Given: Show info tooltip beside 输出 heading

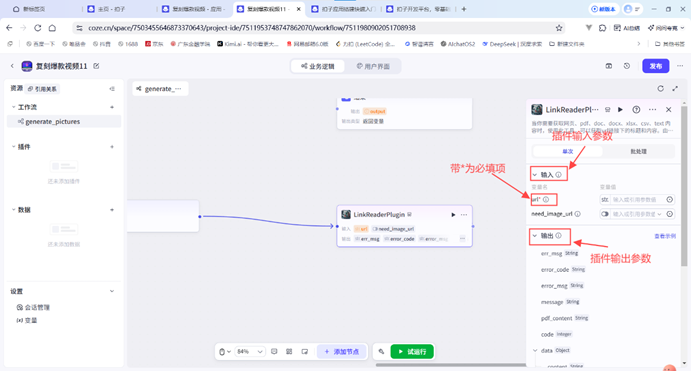Looking at the screenshot, I should [558, 236].
